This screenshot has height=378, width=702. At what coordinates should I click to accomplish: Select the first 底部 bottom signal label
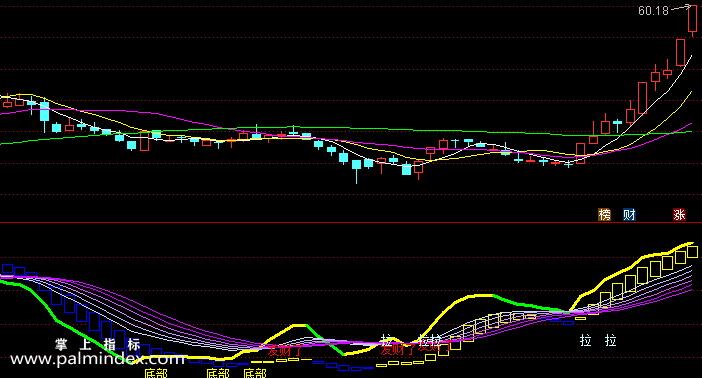coord(156,374)
